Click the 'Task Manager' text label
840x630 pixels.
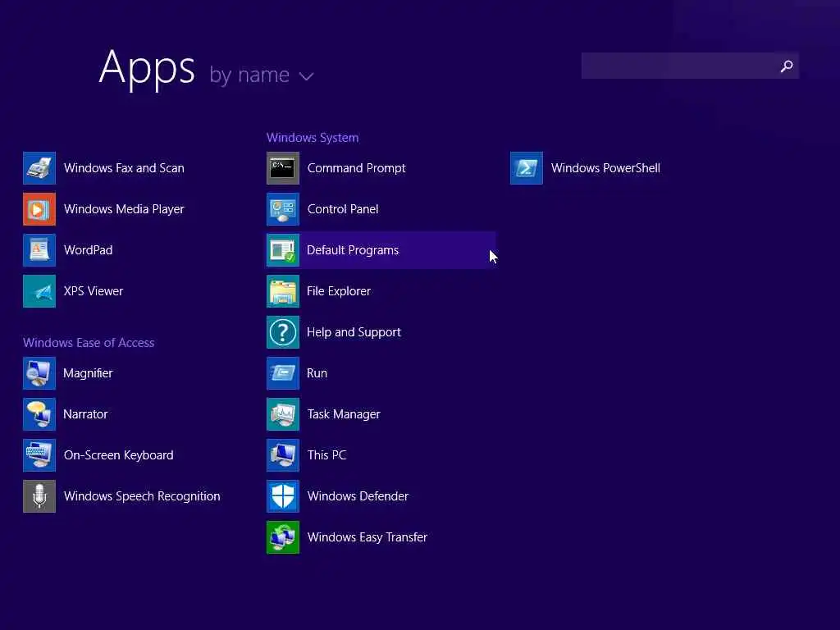pyautogui.click(x=344, y=414)
